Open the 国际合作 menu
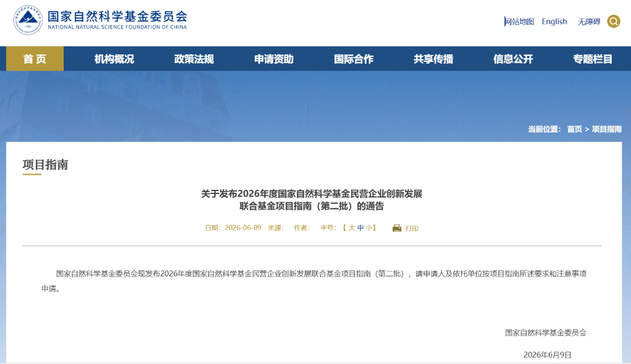Screen dimensions: 631x364 [353, 59]
